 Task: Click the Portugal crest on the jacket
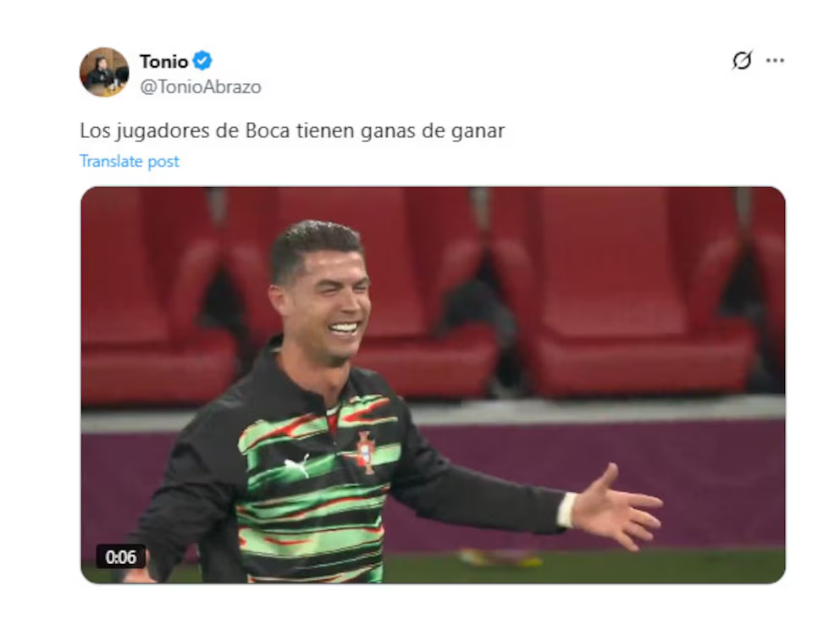point(367,452)
